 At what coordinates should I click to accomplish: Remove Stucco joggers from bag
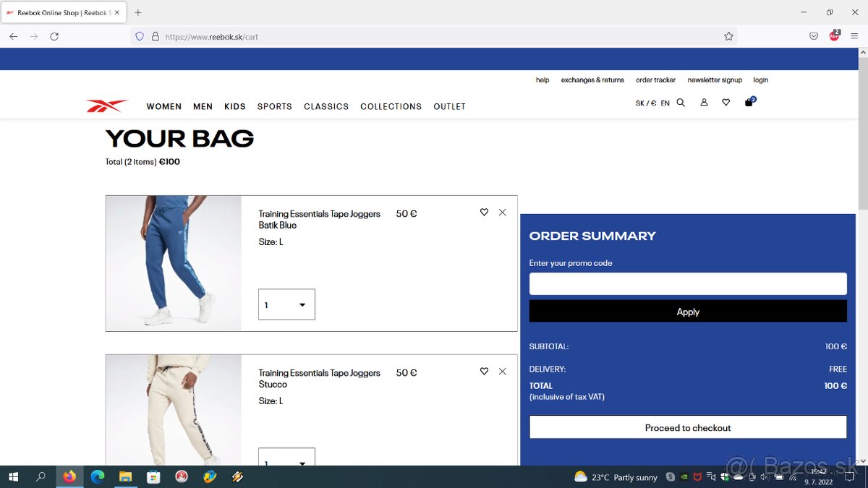(x=503, y=372)
